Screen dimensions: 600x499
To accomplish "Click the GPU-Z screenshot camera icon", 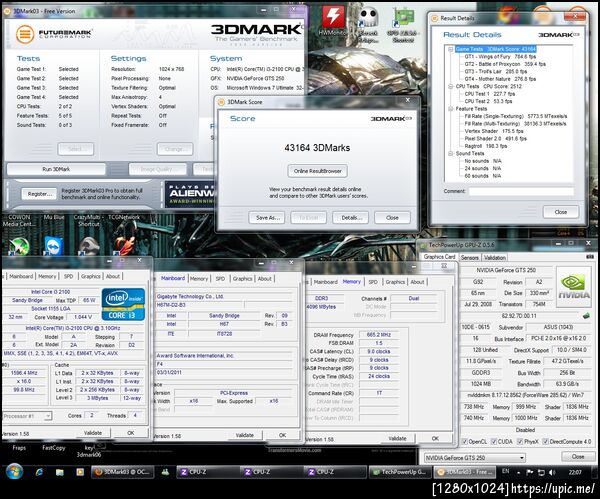I will pos(589,257).
